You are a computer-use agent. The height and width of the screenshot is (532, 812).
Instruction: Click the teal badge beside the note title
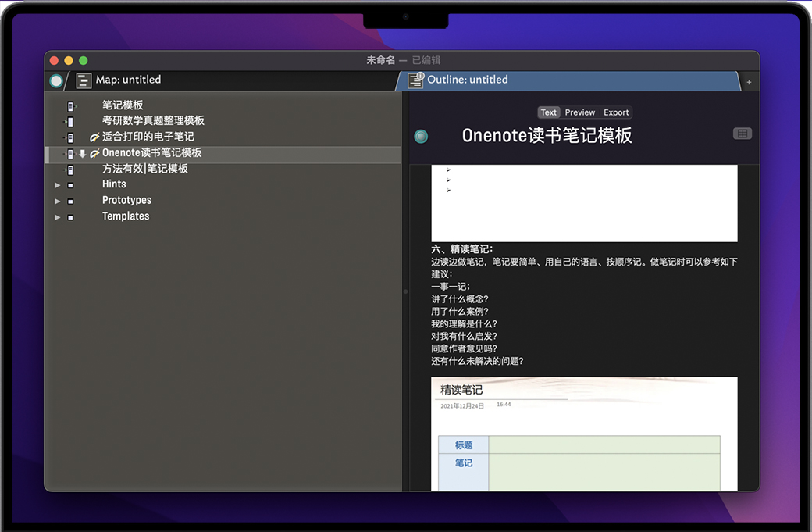tap(421, 137)
